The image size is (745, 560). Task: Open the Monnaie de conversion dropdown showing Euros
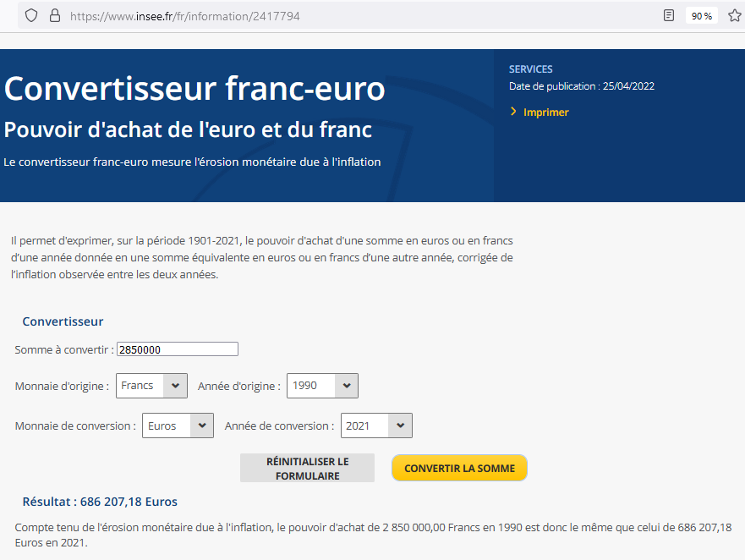(x=178, y=426)
